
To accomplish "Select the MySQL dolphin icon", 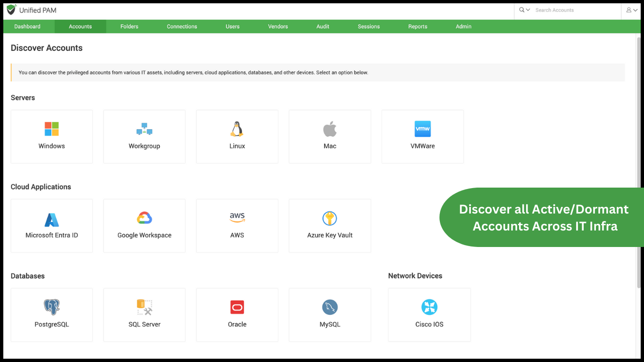I will click(330, 307).
